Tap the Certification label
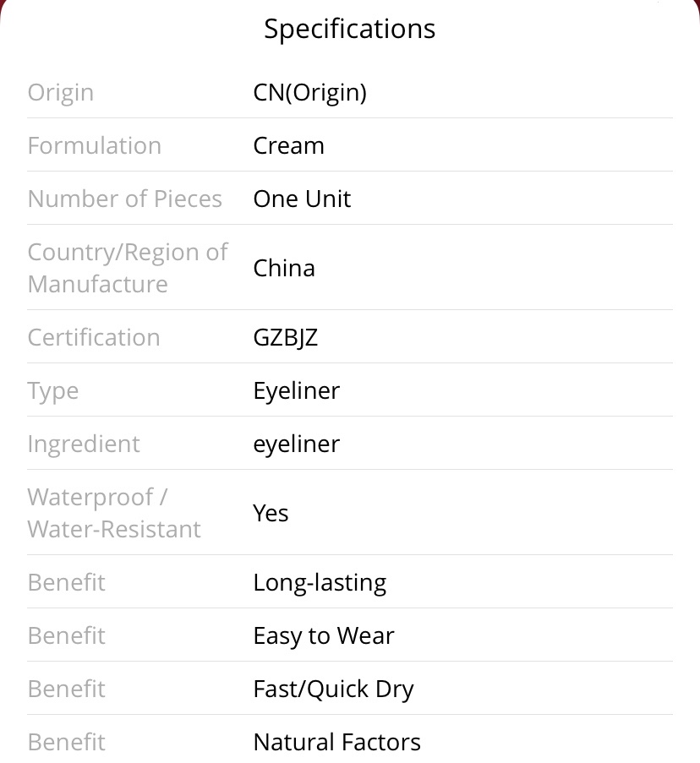 click(94, 337)
